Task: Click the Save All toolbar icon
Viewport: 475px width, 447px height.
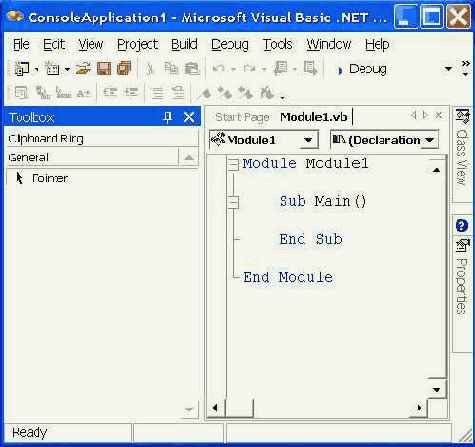Action: [x=124, y=69]
